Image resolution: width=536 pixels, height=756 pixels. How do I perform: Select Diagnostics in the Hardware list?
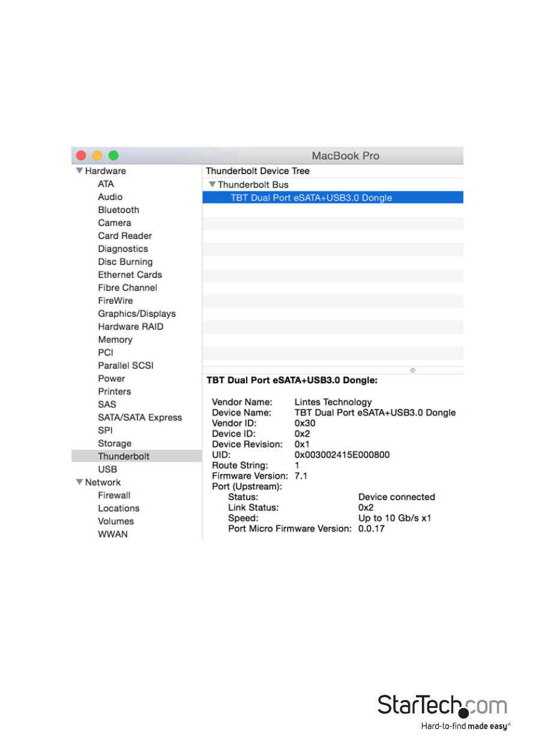[123, 249]
